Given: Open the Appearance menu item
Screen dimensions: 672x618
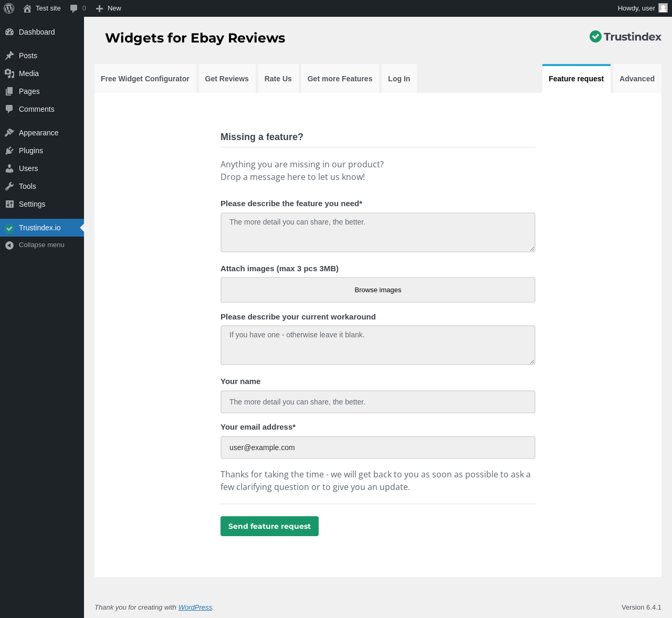Looking at the screenshot, I should [38, 133].
